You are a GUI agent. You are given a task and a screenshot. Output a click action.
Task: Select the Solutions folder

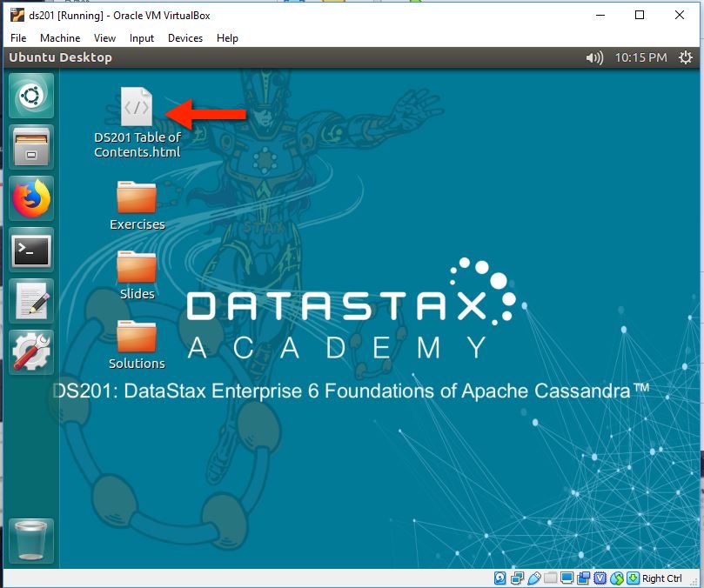pyautogui.click(x=137, y=344)
